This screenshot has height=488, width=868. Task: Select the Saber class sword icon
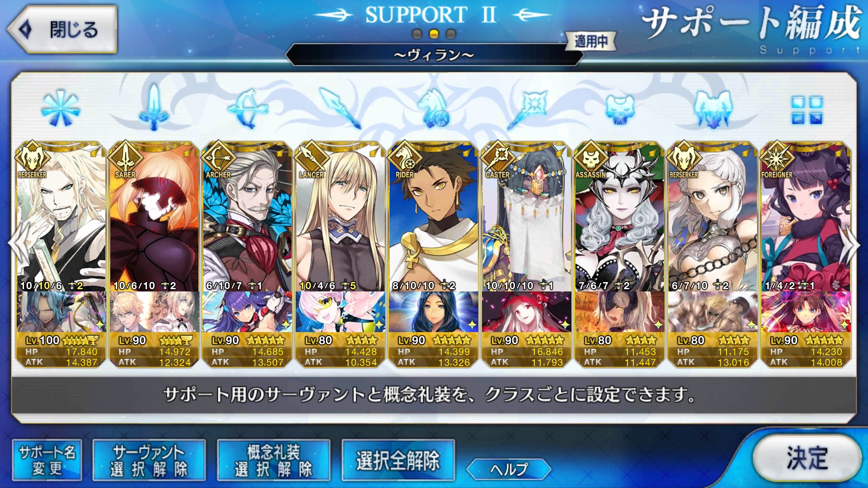[x=154, y=108]
